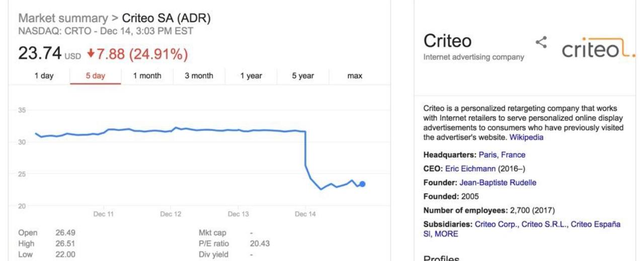The width and height of the screenshot is (644, 261).
Task: Open the Paris, France headquarters link
Action: click(x=502, y=155)
